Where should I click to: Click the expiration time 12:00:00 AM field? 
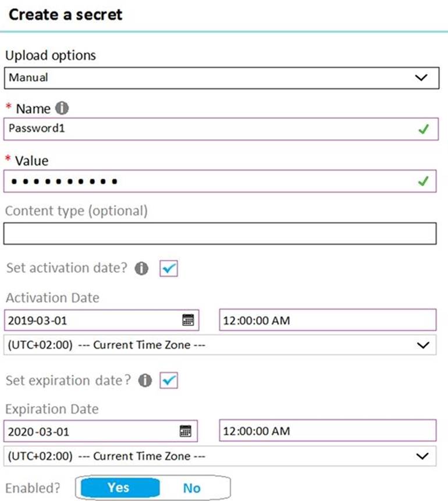327,431
